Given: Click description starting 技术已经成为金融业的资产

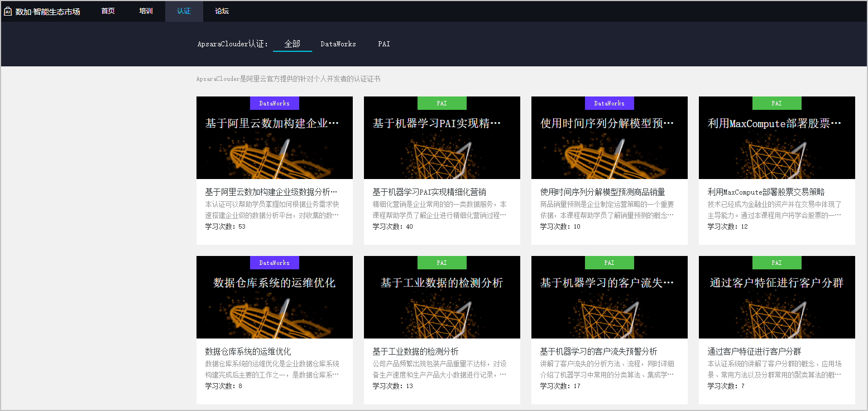Looking at the screenshot, I should coord(775,210).
